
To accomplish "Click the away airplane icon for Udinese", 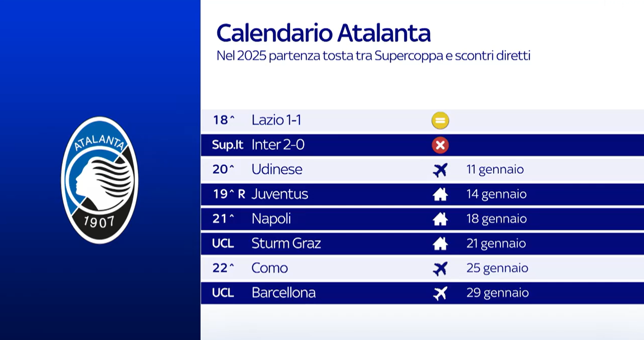I will 440,170.
